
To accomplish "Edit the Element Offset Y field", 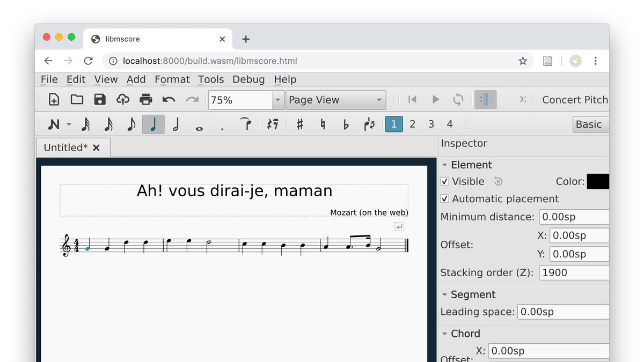I will click(580, 254).
